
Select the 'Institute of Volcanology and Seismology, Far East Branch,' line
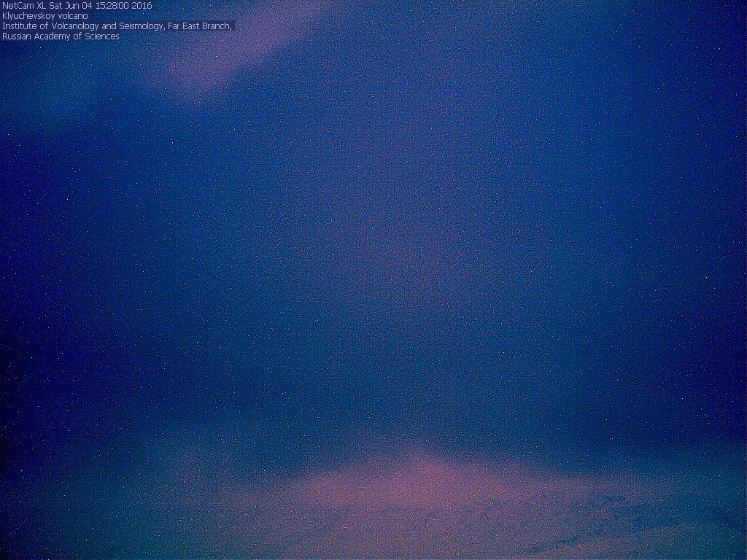pyautogui.click(x=117, y=26)
